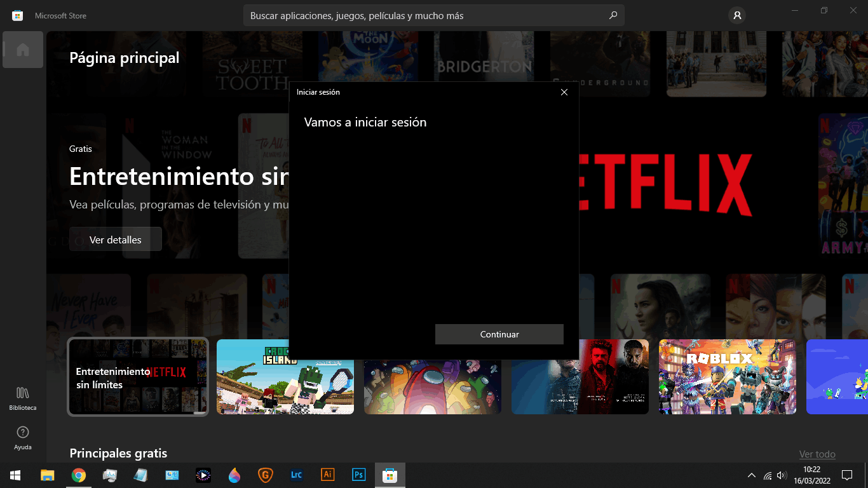Click the user account profile icon
Viewport: 868px width, 488px height.
[737, 15]
